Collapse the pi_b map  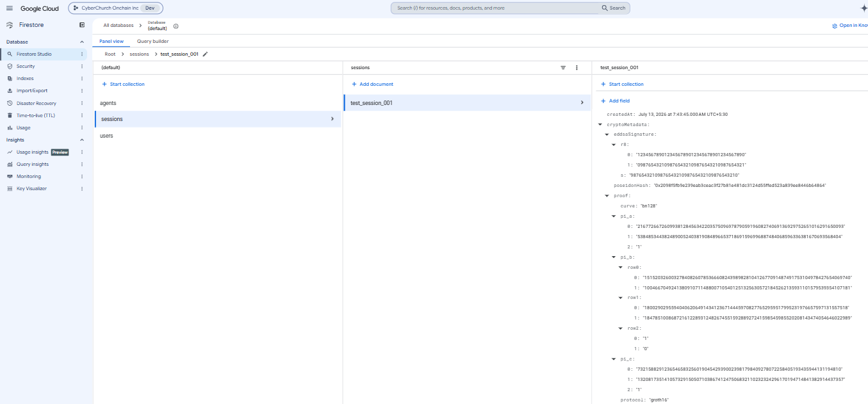point(614,257)
